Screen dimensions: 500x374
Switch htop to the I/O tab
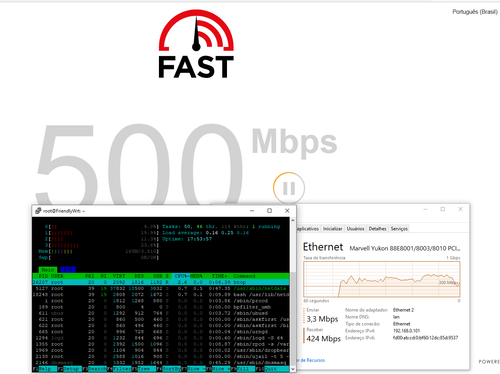point(68,269)
